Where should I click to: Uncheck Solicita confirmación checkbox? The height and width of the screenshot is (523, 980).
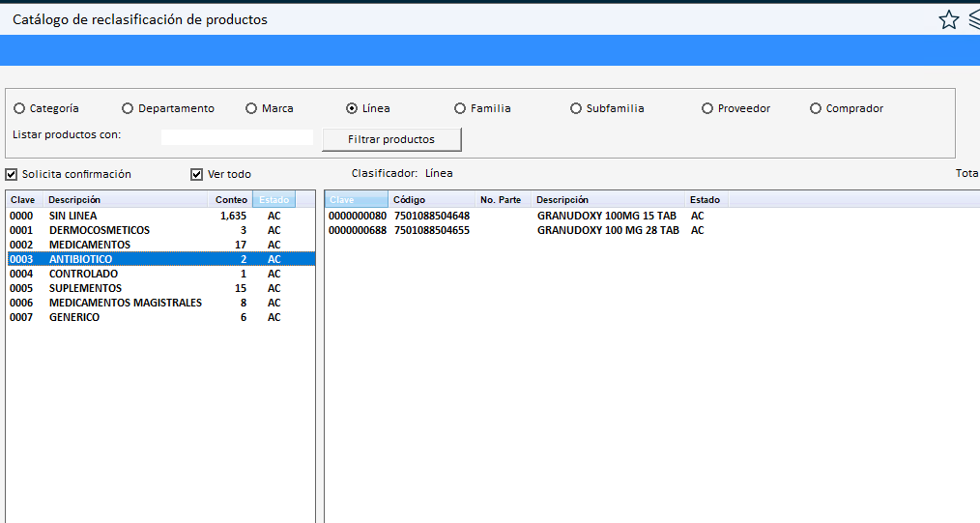12,174
